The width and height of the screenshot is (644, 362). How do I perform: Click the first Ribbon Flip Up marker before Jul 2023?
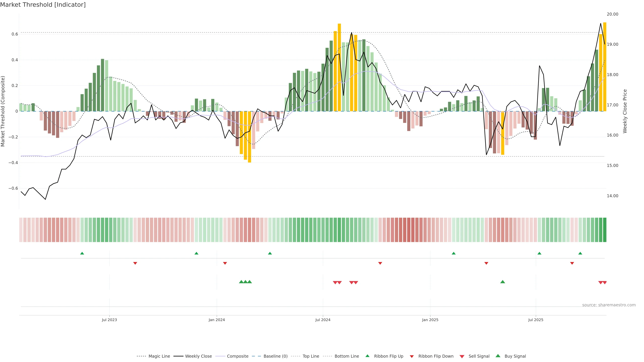82,253
